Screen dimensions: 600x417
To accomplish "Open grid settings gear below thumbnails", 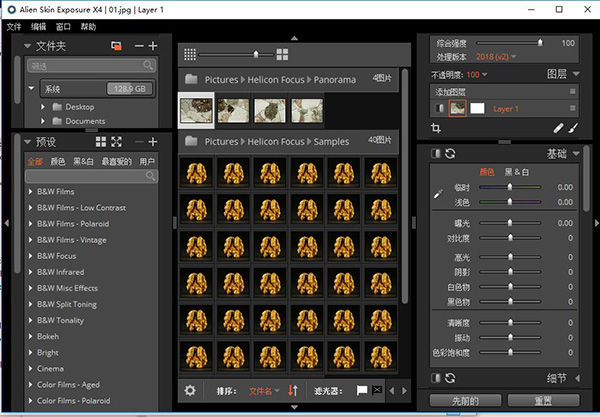I will coord(190,390).
